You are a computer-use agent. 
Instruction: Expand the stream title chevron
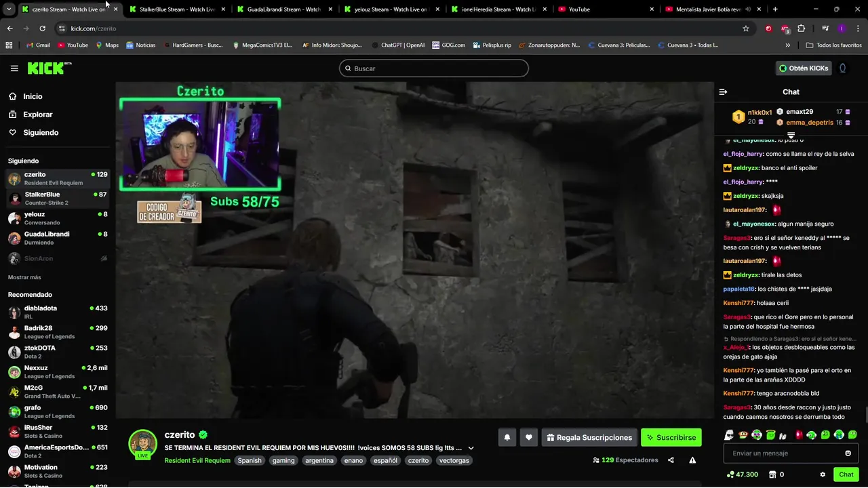(471, 448)
